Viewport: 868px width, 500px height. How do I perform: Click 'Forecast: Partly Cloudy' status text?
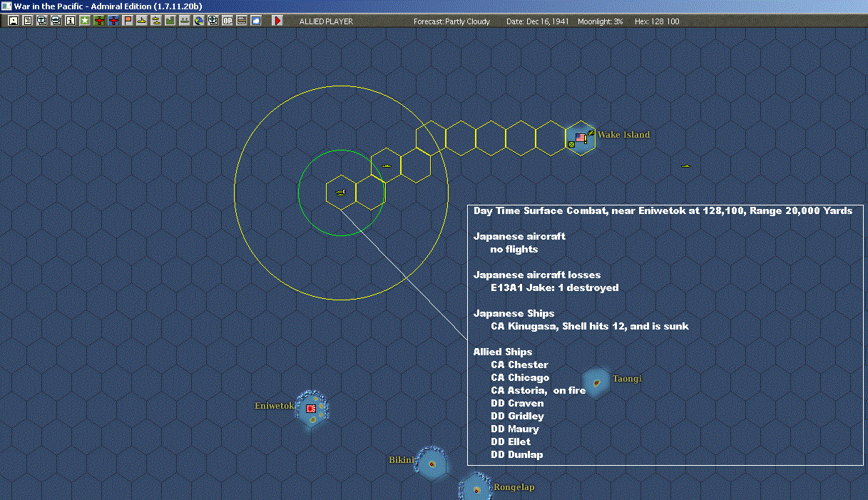click(x=452, y=21)
